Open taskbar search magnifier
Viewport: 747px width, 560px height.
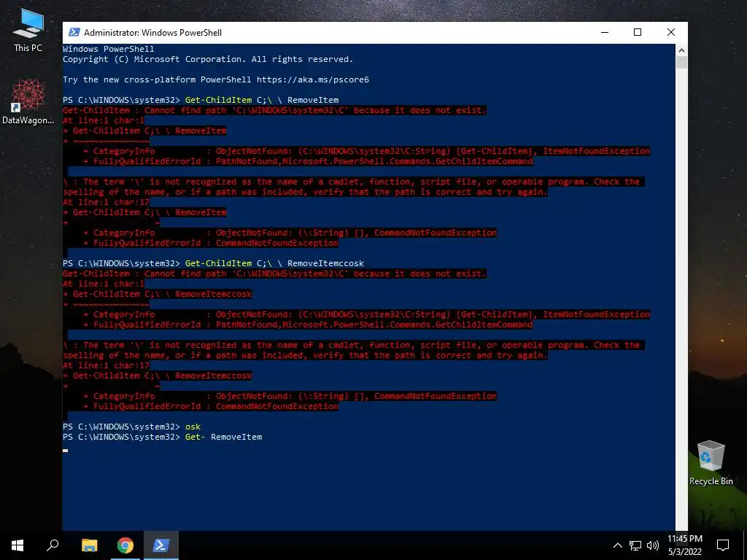tap(53, 545)
